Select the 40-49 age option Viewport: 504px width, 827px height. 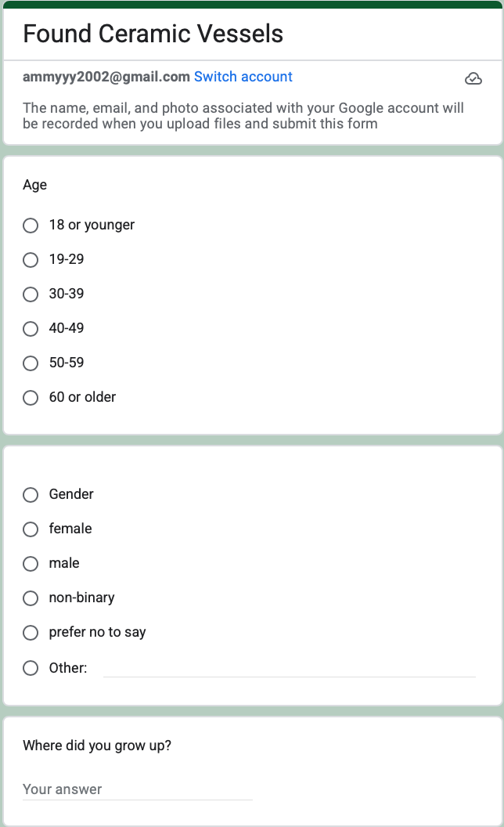[x=31, y=329]
